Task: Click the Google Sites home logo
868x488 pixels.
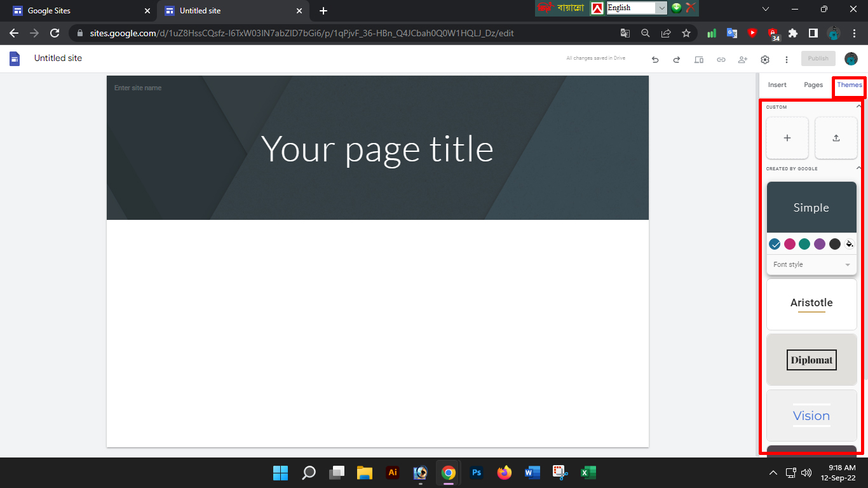Action: coord(15,58)
